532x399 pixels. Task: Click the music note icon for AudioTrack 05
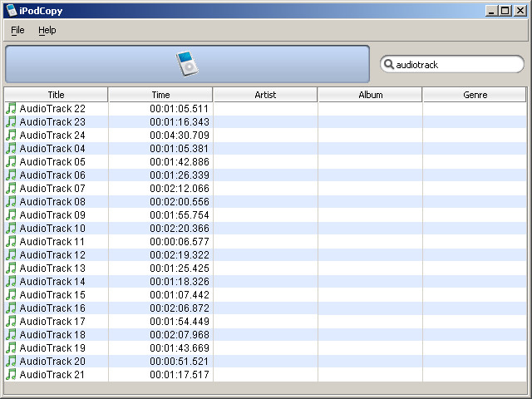click(x=11, y=161)
